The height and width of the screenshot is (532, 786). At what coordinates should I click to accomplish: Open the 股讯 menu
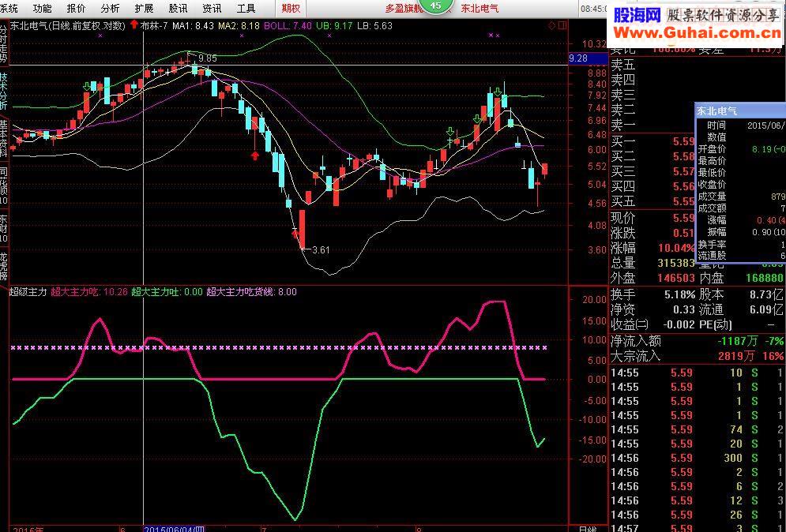178,8
